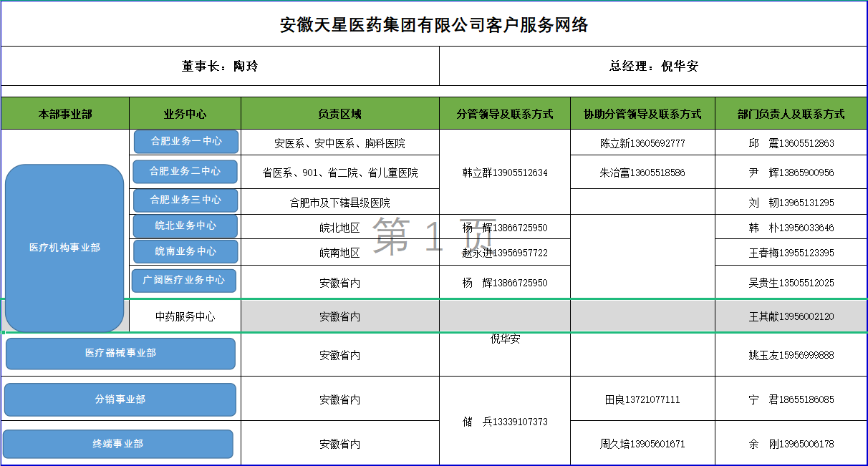Screen dimensions: 868x466
Task: Select the 业务中心 column header
Action: pos(185,114)
